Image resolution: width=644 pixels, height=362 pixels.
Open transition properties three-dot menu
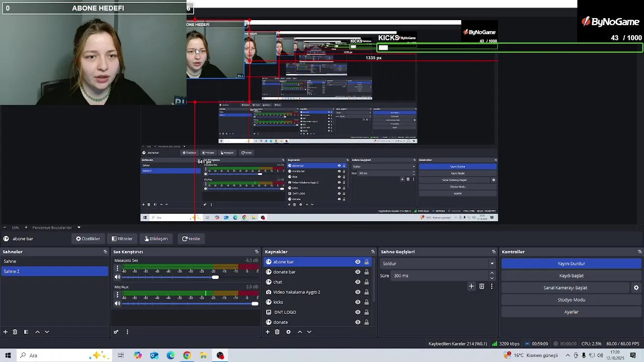[x=492, y=287]
